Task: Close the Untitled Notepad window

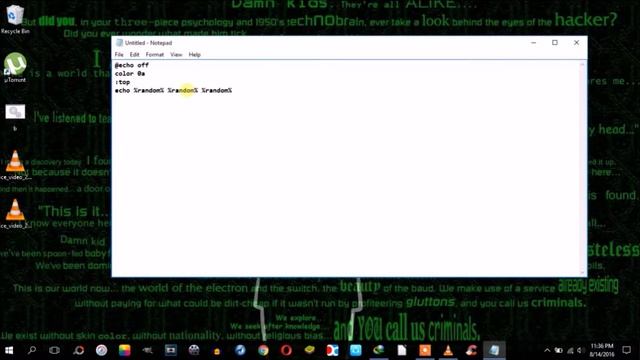Action: click(576, 42)
